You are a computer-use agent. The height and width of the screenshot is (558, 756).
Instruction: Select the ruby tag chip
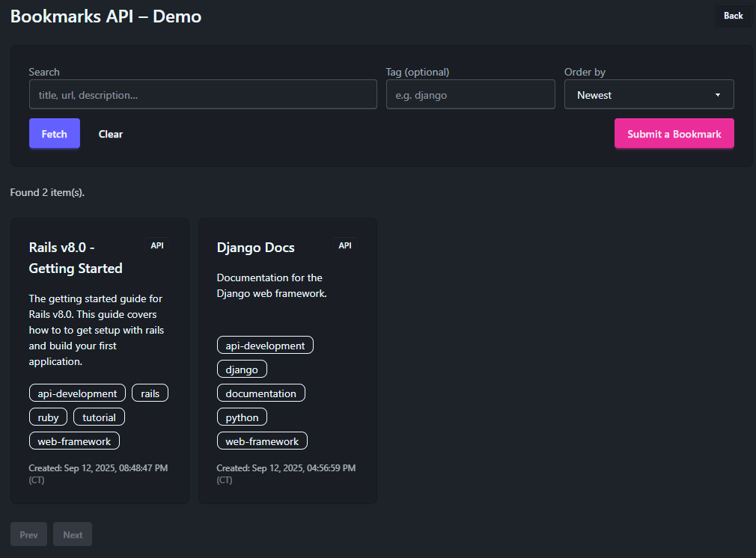pos(48,417)
